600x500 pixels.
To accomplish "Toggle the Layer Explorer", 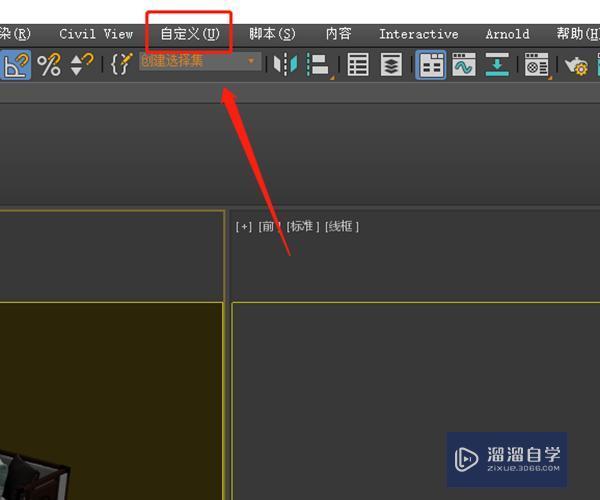I will 391,65.
